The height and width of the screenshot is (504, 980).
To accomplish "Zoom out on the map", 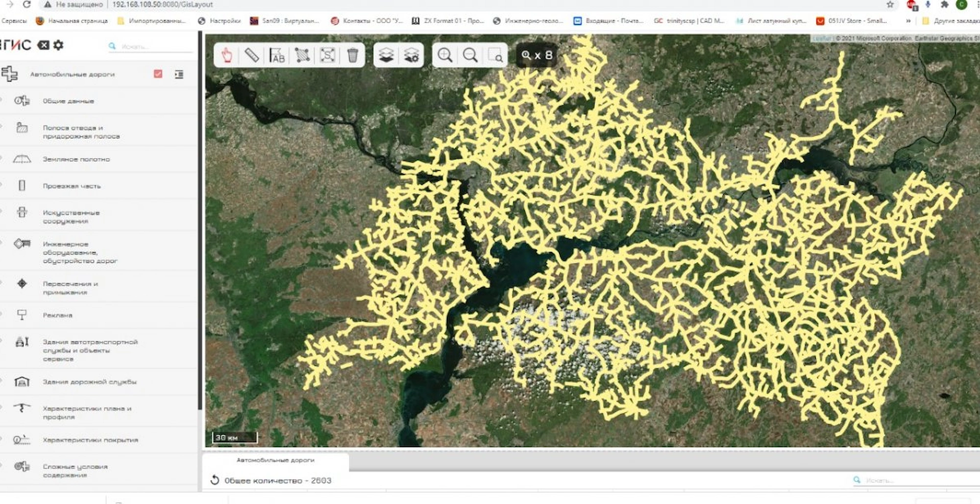I will tap(470, 55).
